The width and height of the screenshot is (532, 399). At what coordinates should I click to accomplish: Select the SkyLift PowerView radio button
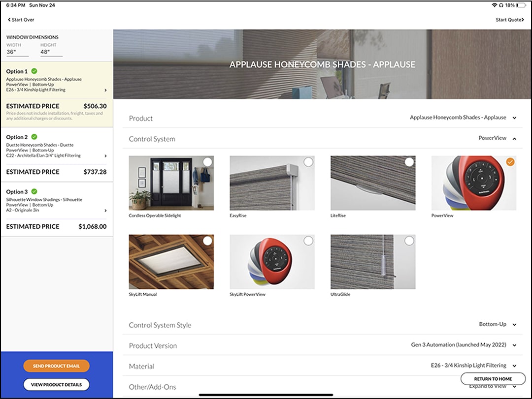coord(308,241)
